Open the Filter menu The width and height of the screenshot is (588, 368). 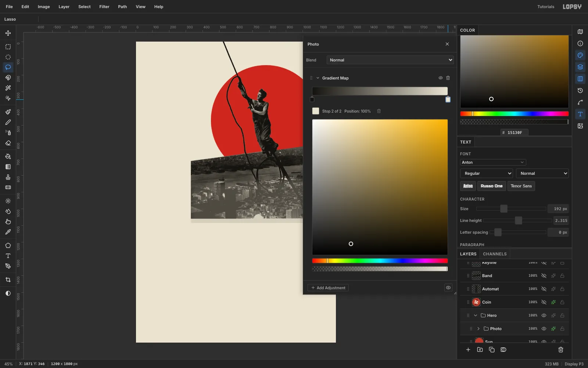[104, 7]
